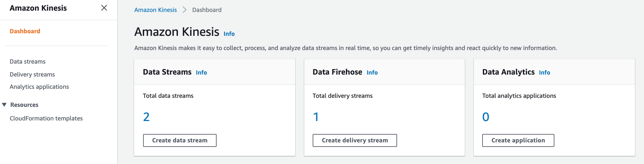The height and width of the screenshot is (164, 644).
Task: Open Info link for Data Analytics
Action: 544,73
